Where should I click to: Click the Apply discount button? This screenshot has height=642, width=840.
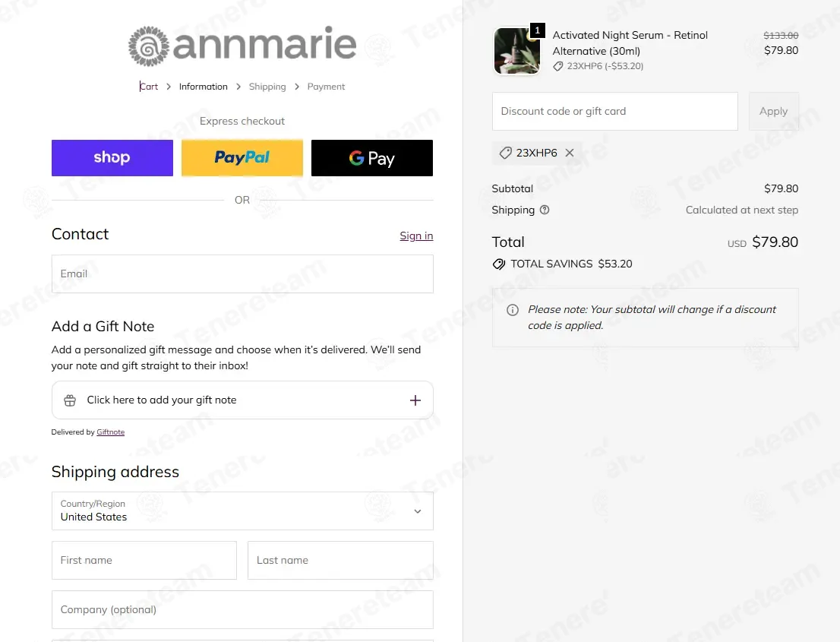pyautogui.click(x=774, y=112)
